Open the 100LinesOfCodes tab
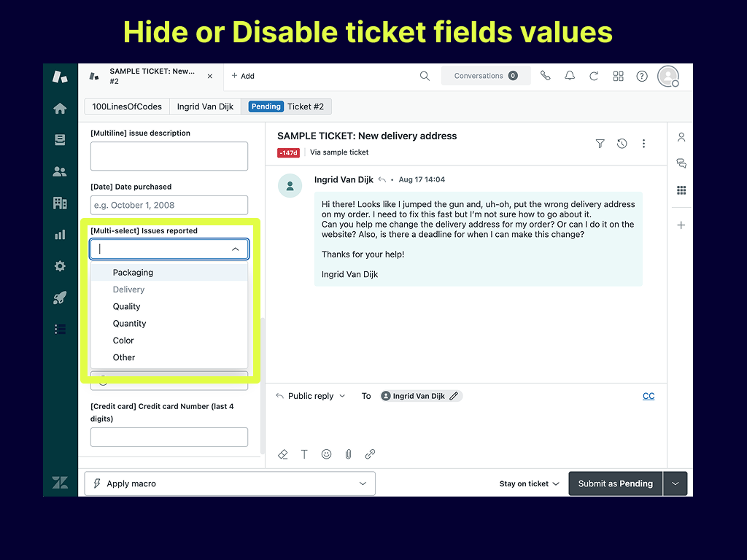This screenshot has width=747, height=560. pos(127,106)
